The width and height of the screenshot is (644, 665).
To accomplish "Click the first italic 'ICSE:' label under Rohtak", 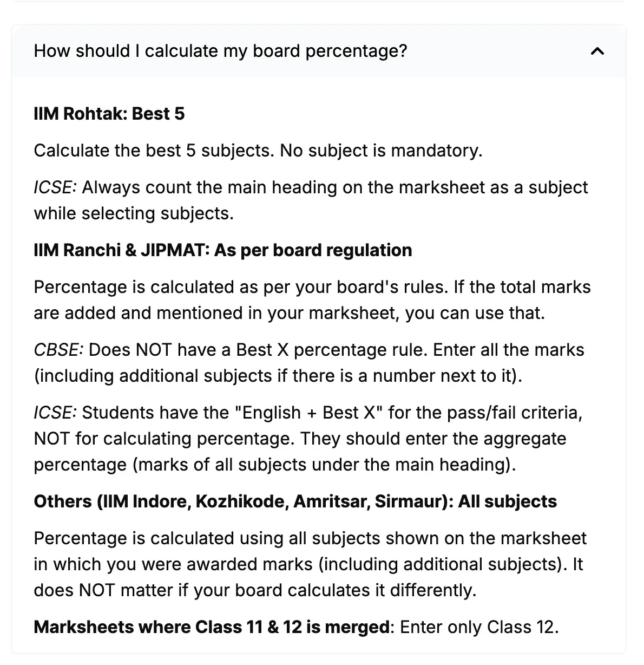I will [55, 187].
